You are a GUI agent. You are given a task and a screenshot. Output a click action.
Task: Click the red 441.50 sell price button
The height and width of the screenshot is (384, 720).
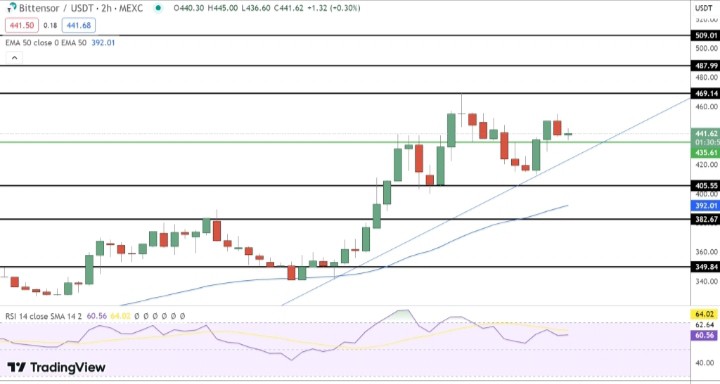click(x=22, y=26)
